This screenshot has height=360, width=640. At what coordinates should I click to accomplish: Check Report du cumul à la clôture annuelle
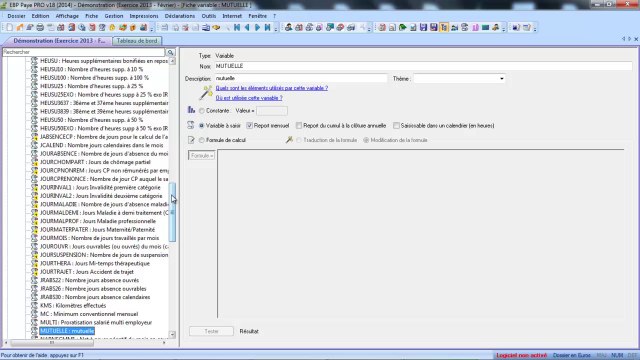click(299, 126)
